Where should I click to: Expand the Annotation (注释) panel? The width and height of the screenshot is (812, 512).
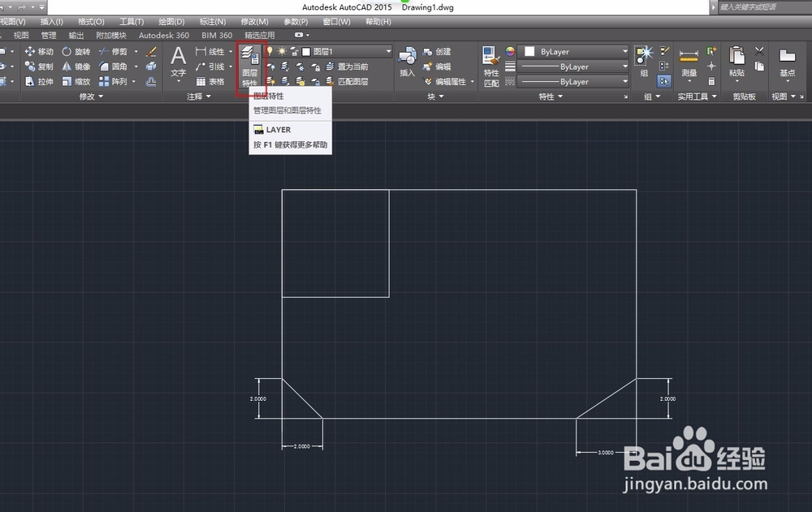click(199, 97)
